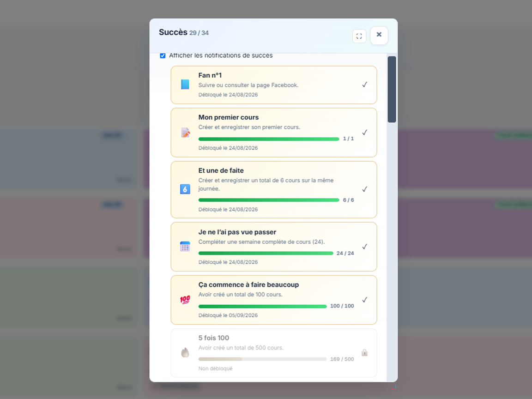Click the red 100 emoji icon
Image resolution: width=532 pixels, height=399 pixels.
(185, 300)
